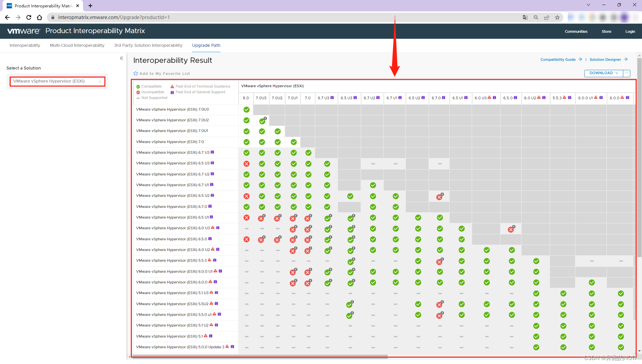The image size is (642, 364).
Task: Click compatible checkmark for ESXi 7.0U3 to 8.0
Action: 247,110
